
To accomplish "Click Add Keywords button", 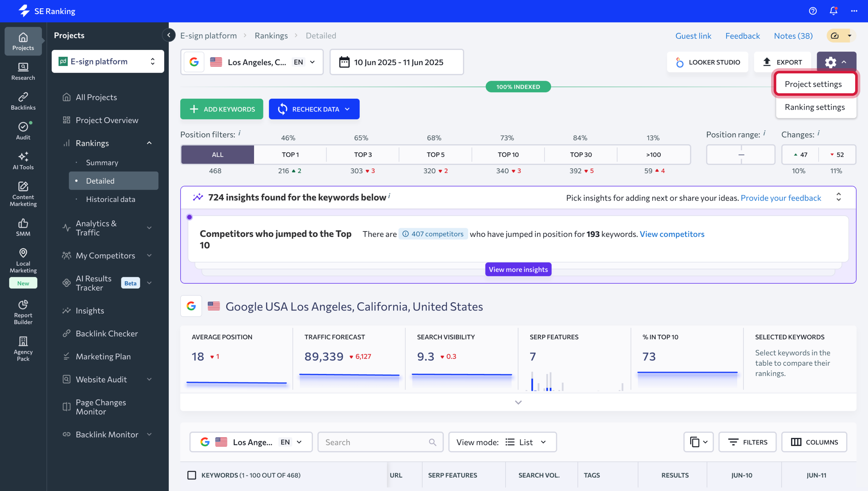I will tap(221, 109).
